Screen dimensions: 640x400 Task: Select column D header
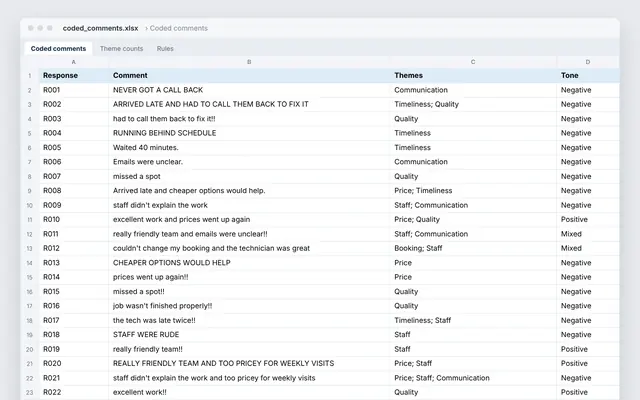coord(588,62)
